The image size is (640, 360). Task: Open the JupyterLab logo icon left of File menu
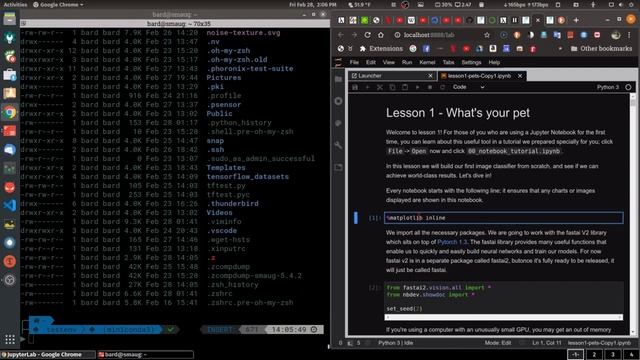tap(338, 62)
